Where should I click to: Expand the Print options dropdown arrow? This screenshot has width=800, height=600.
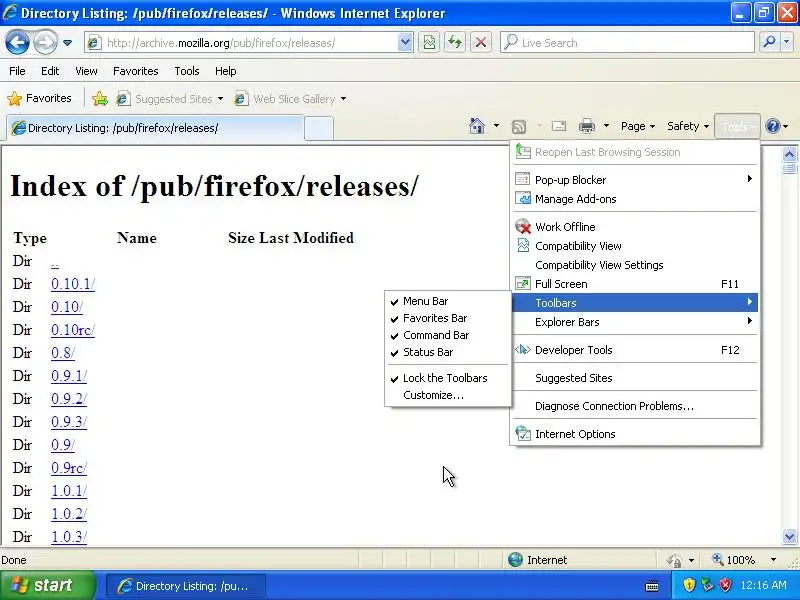(x=606, y=126)
